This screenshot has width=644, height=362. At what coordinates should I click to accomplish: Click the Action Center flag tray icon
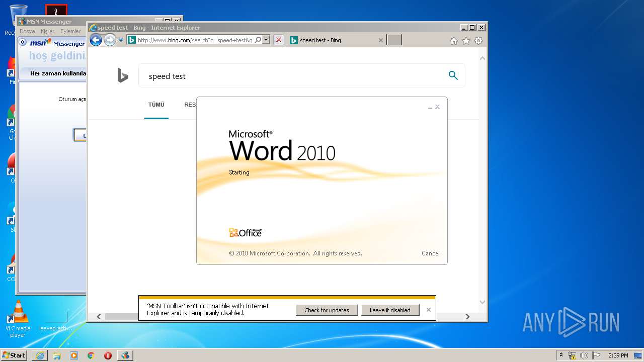pos(596,355)
